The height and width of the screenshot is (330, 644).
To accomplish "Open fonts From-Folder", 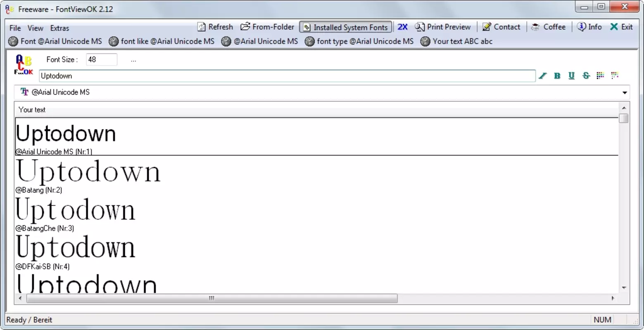I will coord(267,27).
